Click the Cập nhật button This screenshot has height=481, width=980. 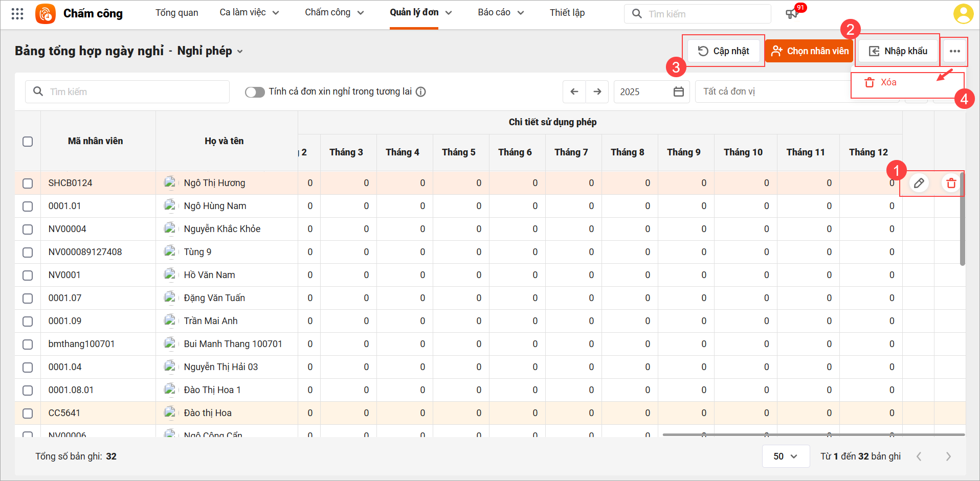[x=723, y=51]
